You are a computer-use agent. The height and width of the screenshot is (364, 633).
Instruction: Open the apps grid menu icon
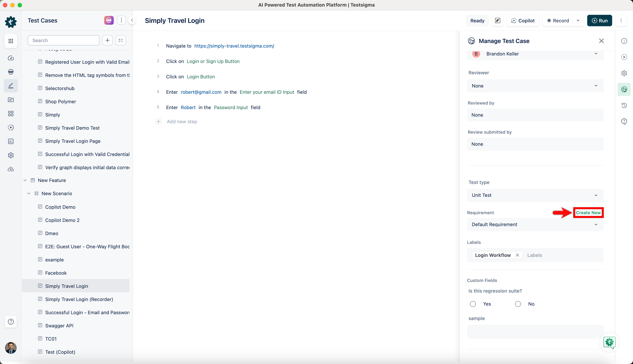[x=11, y=41]
